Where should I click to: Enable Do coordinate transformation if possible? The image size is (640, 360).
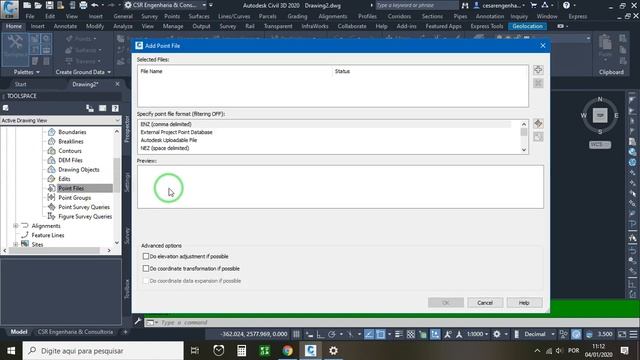(146, 269)
